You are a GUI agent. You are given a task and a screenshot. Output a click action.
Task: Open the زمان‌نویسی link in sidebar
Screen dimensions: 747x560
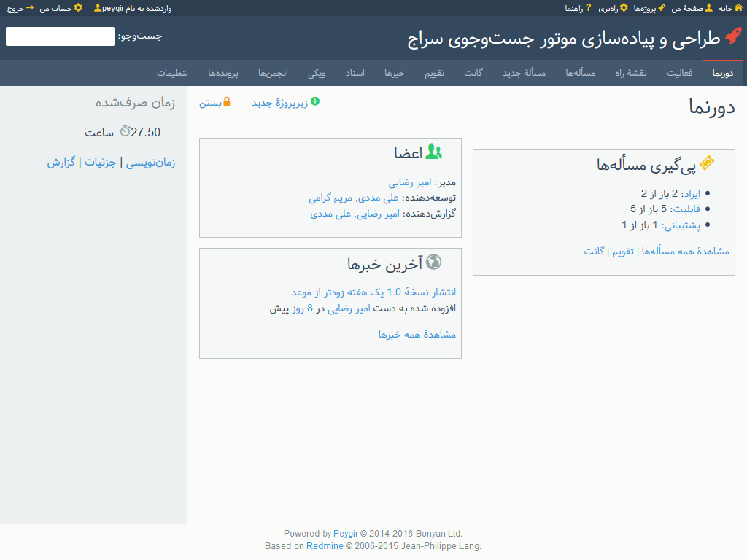(151, 163)
